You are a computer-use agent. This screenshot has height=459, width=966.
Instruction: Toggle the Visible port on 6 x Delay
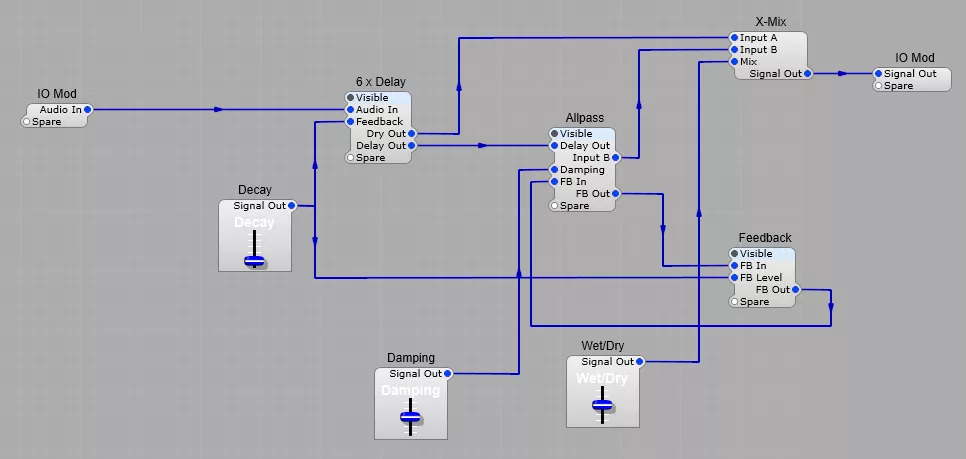click(351, 98)
